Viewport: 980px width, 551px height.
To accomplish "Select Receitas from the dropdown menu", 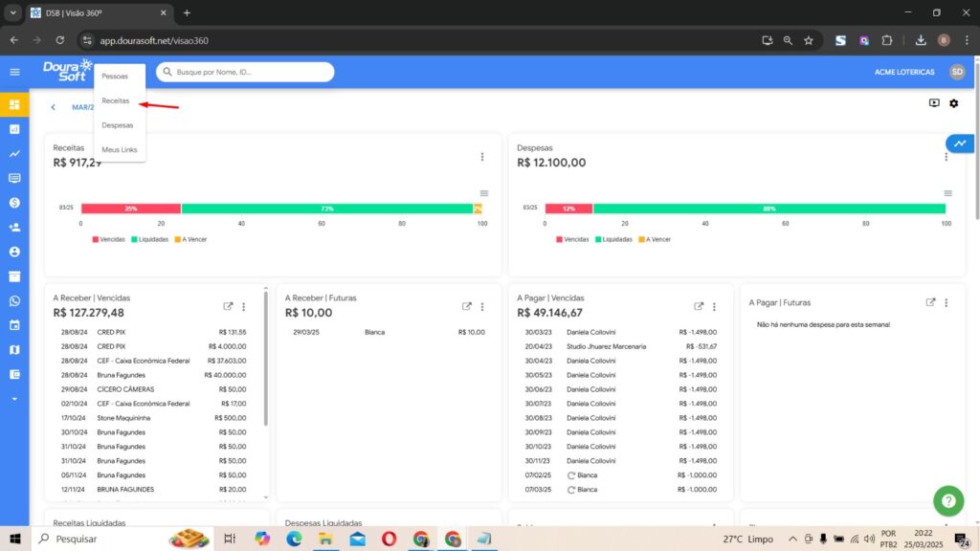I will 116,100.
